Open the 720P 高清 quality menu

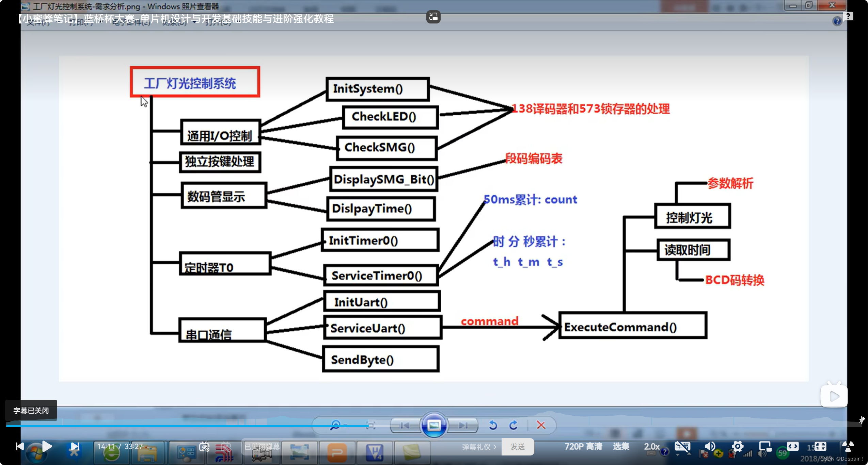[x=583, y=446]
